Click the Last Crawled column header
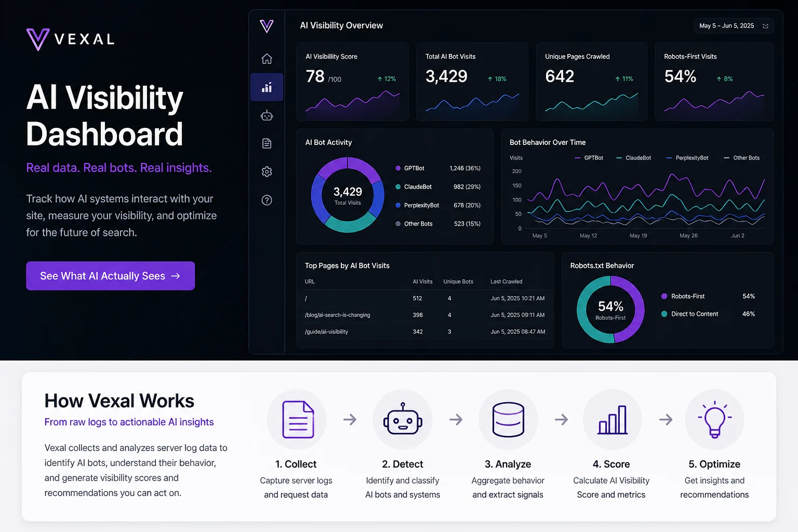This screenshot has height=532, width=798. pos(507,282)
